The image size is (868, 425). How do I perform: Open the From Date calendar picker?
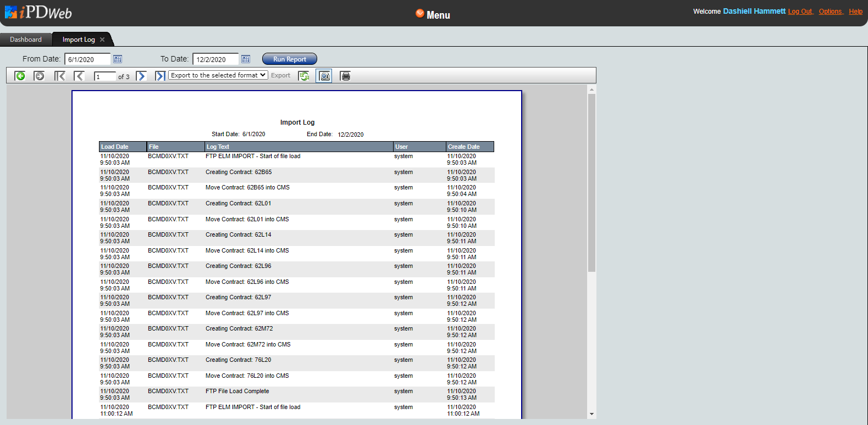(118, 59)
